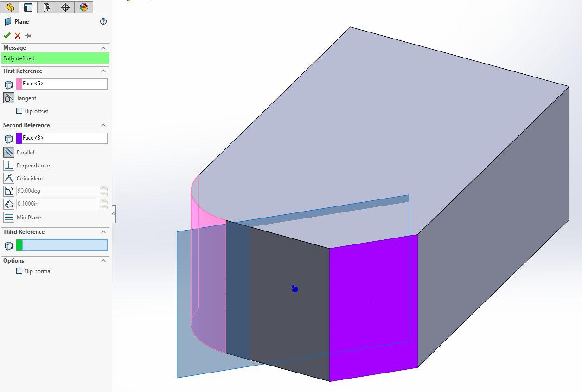Toggle the Tangent constraint icon
This screenshot has width=582, height=392.
9,98
